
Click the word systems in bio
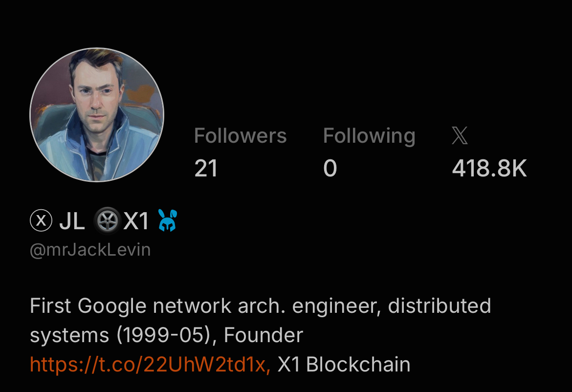[x=69, y=335]
